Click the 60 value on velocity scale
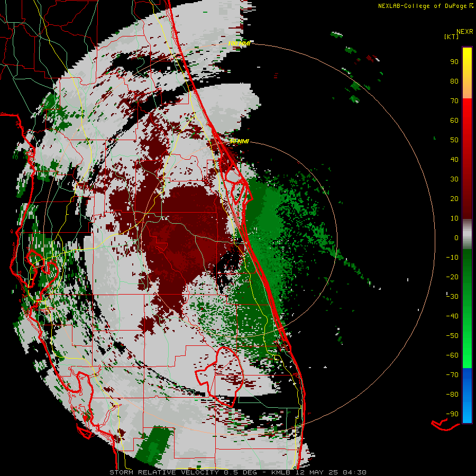Screen dimensions: 476x476 454,121
